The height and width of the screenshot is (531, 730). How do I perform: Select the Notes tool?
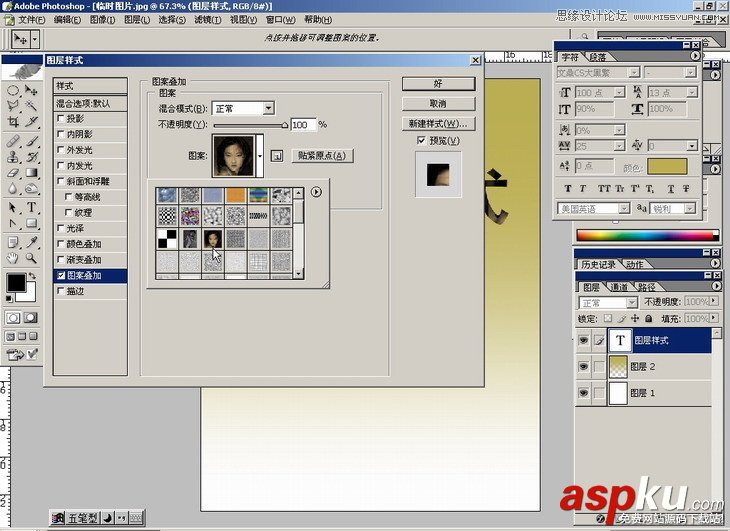click(13, 242)
